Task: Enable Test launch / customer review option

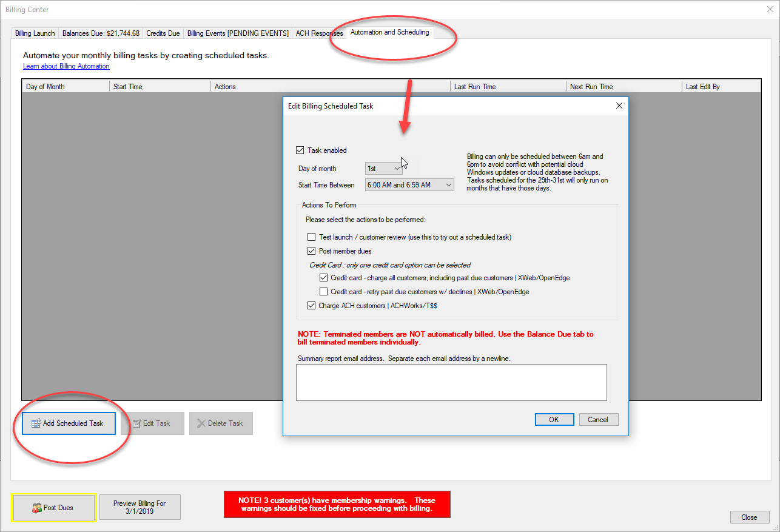Action: (311, 237)
